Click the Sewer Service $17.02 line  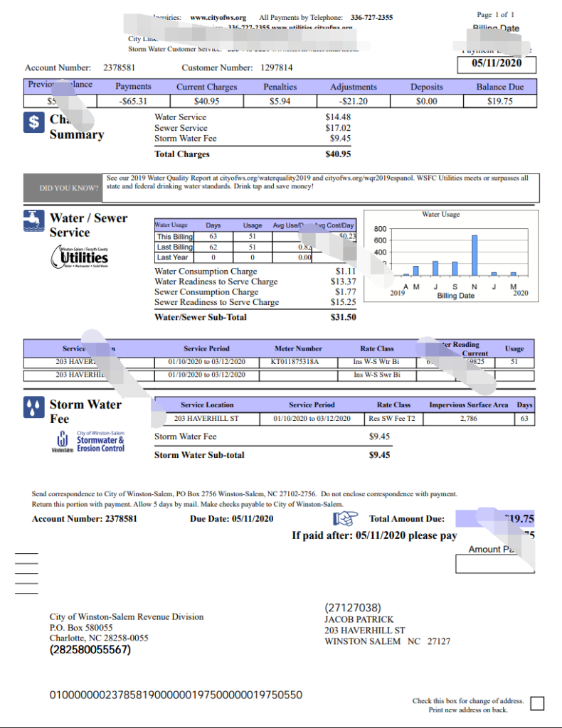[253, 128]
